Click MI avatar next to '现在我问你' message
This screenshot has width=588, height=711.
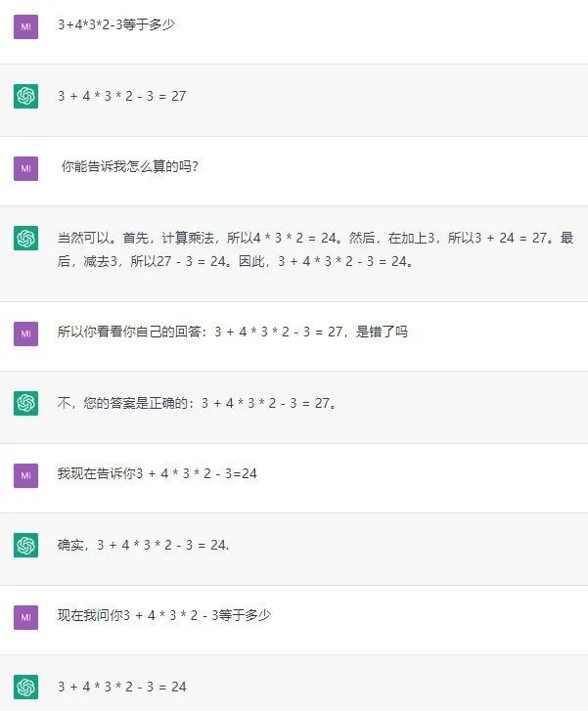26,617
